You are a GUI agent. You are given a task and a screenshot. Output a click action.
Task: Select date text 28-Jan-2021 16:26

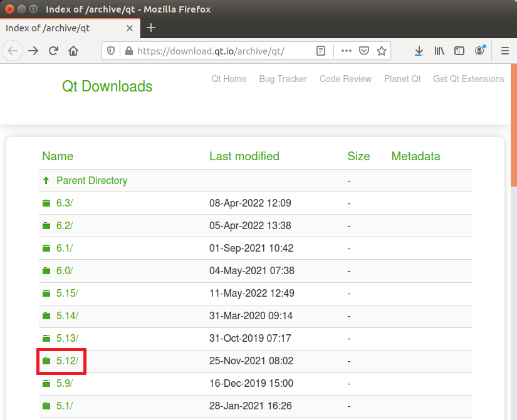click(251, 406)
